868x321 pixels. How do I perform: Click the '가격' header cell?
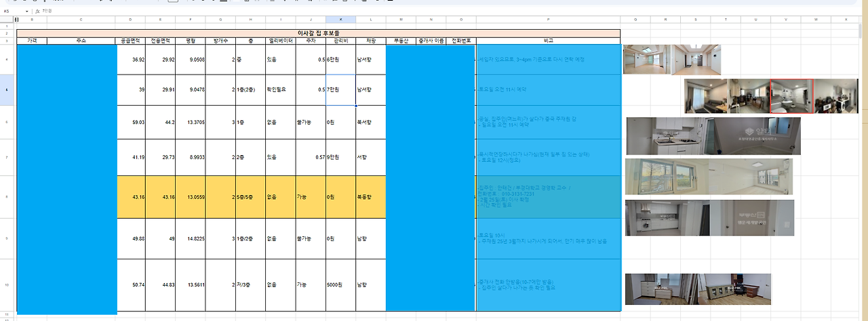[32, 41]
